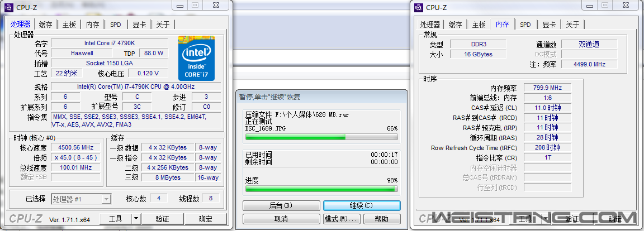The image size is (644, 231).
Task: Click the CPU-Z icon in the memory window title bar
Action: point(418,7)
